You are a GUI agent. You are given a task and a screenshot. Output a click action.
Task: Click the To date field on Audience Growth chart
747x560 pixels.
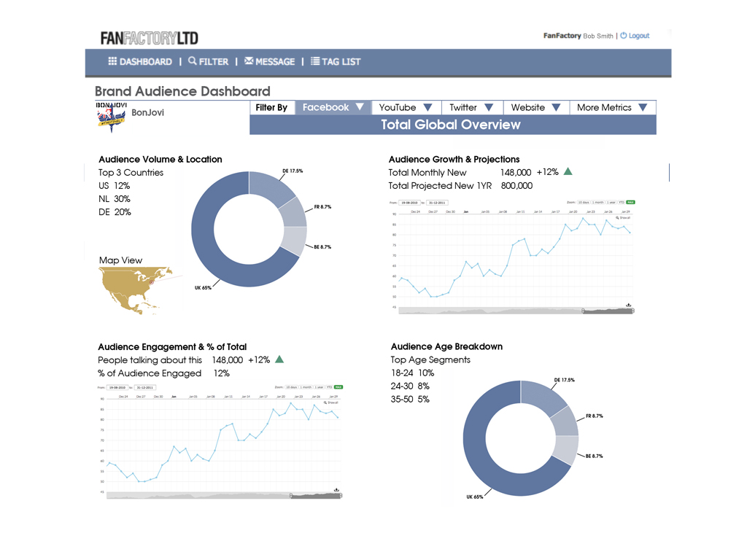click(437, 203)
